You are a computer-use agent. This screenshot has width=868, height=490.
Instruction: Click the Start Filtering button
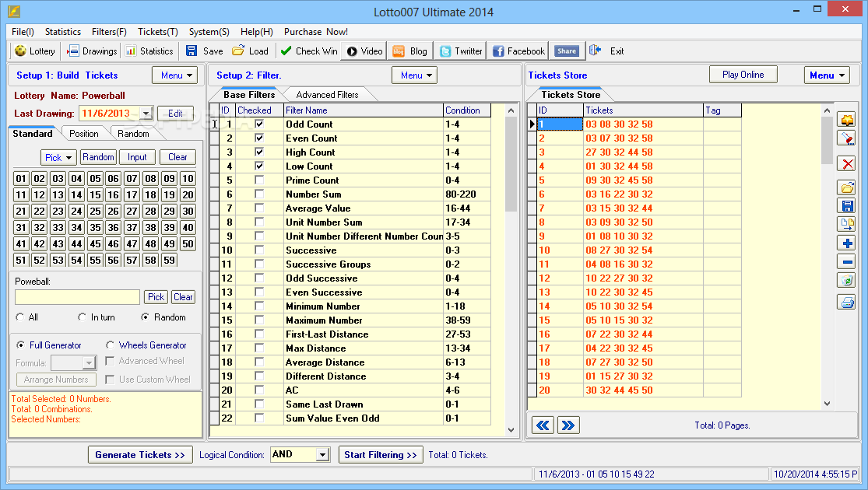(381, 454)
